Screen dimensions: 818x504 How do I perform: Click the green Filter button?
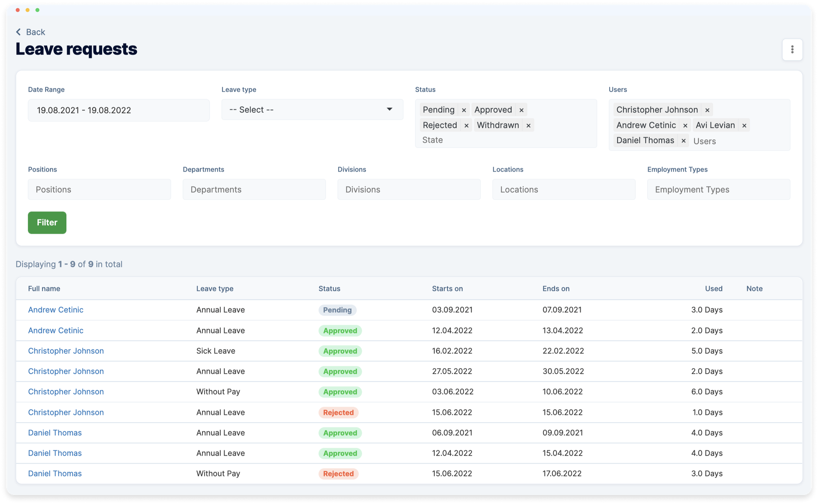47,222
